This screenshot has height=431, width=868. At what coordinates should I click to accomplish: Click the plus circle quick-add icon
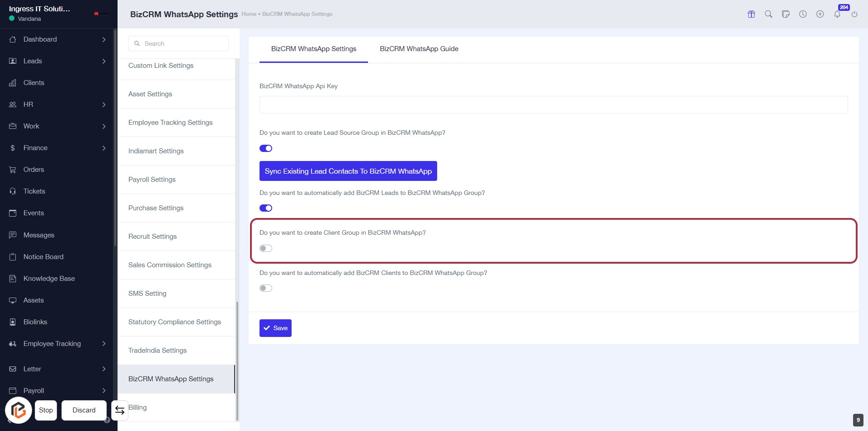(820, 14)
